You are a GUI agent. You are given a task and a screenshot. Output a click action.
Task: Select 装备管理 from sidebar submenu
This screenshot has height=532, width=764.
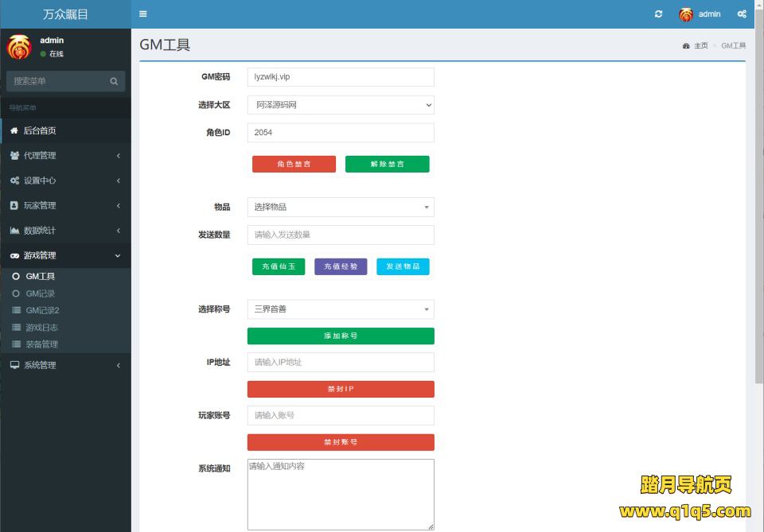click(x=41, y=344)
